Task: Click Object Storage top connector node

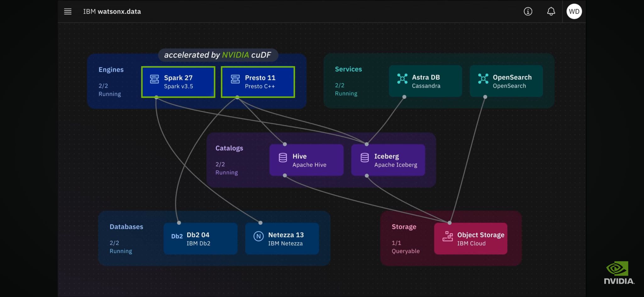Action: [x=450, y=223]
